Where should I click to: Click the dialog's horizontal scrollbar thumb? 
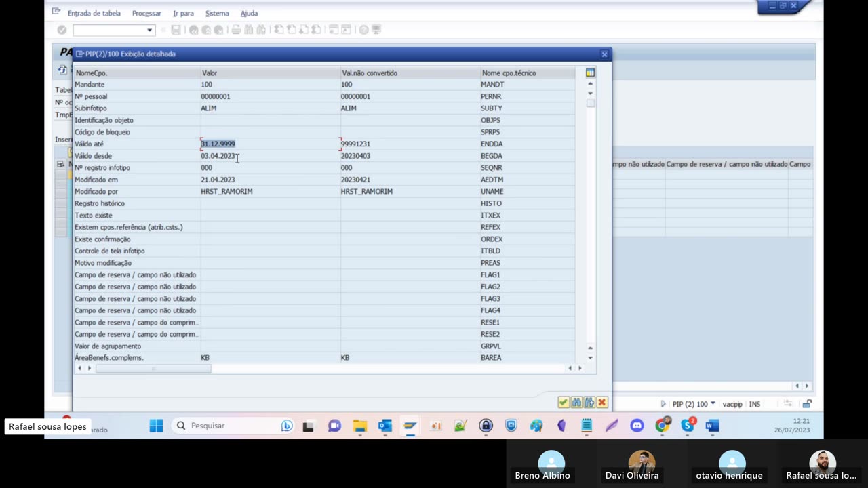click(x=153, y=368)
